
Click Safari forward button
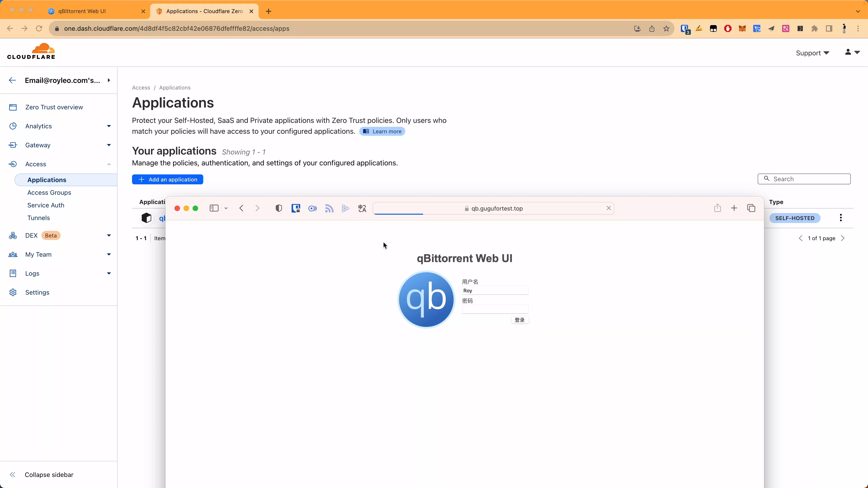[x=257, y=208]
